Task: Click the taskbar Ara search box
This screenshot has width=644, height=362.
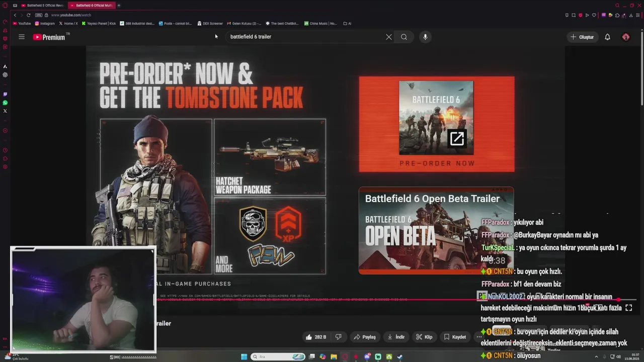Action: tap(278, 357)
